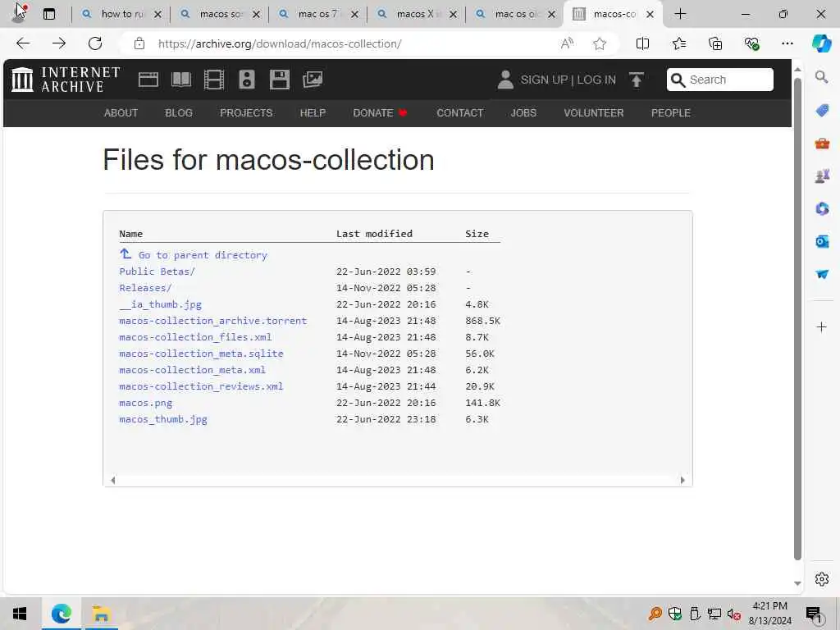Add page to favorites with the star icon
This screenshot has height=630, width=840.
[600, 43]
